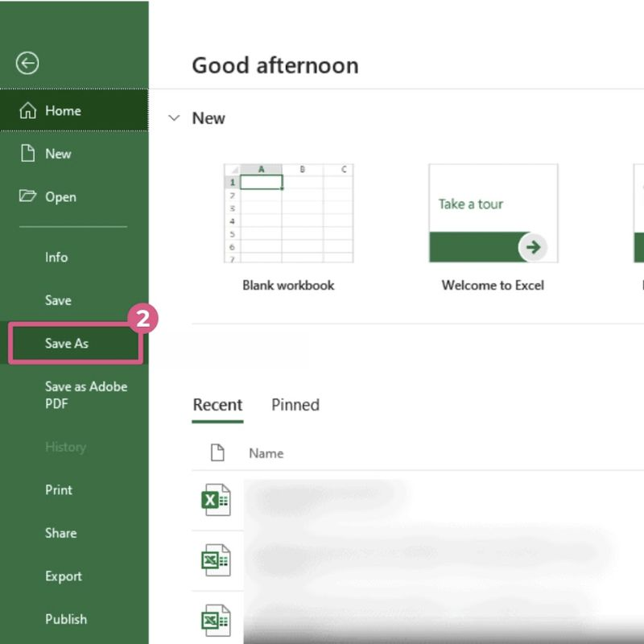Open the Info page

click(74, 257)
